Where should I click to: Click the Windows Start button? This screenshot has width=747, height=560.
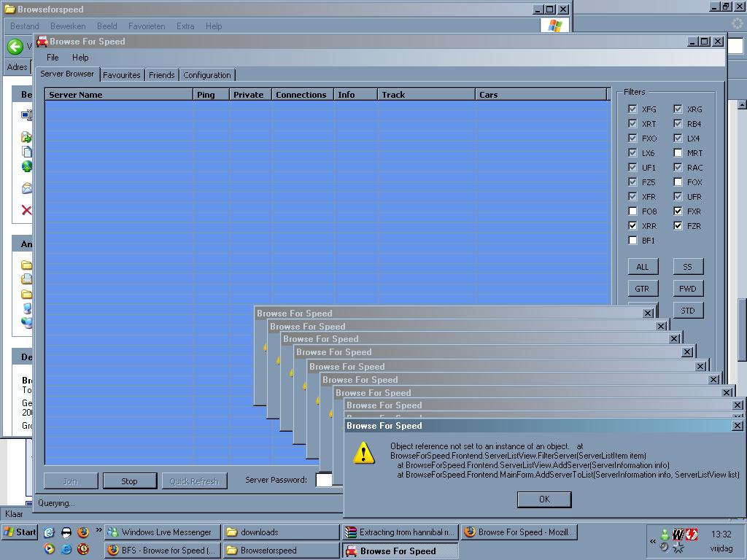pyautogui.click(x=20, y=532)
